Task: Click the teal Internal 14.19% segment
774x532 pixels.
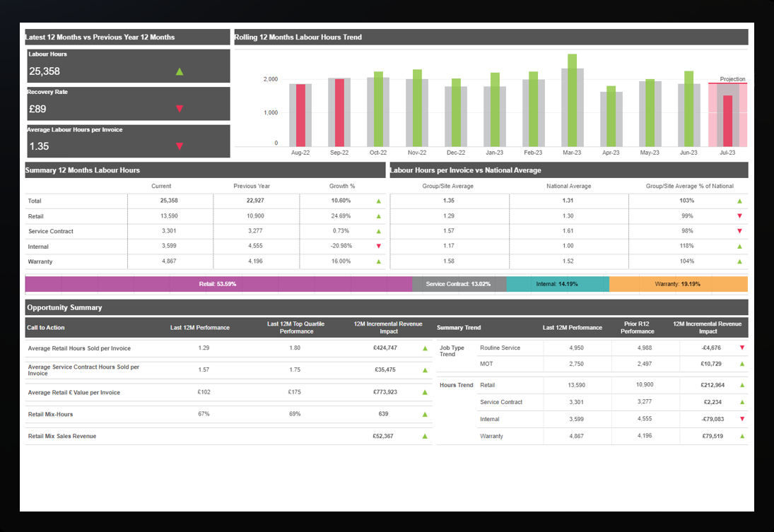Action: coord(557,284)
